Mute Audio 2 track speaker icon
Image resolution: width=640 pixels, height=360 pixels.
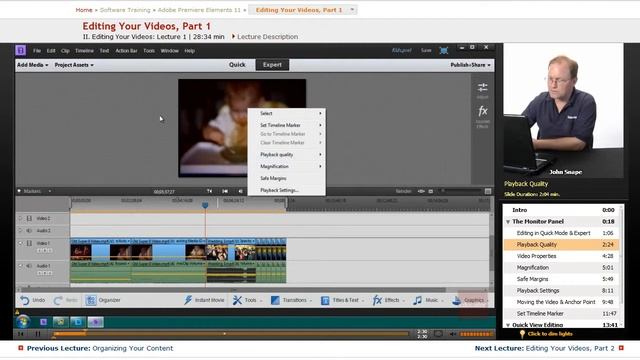pos(29,231)
